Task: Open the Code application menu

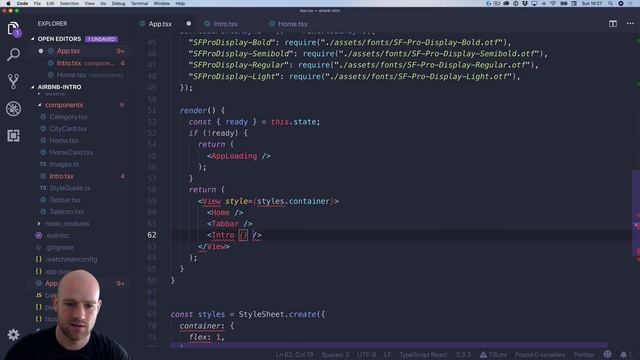Action: point(22,3)
